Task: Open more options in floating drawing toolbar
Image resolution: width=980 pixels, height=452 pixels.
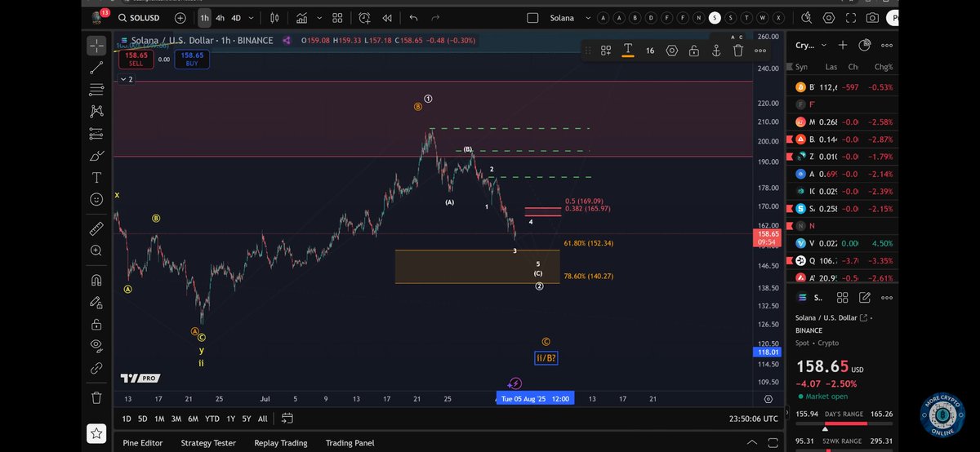Action: (760, 51)
